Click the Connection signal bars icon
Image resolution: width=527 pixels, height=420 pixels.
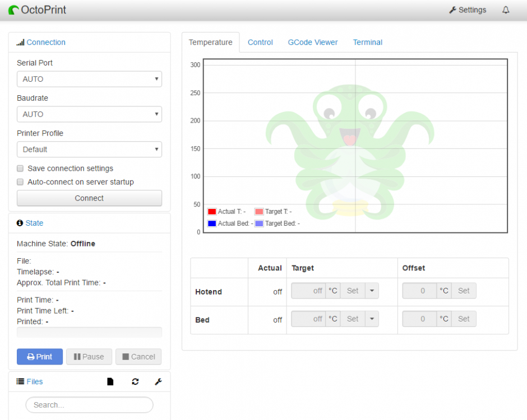coord(21,43)
